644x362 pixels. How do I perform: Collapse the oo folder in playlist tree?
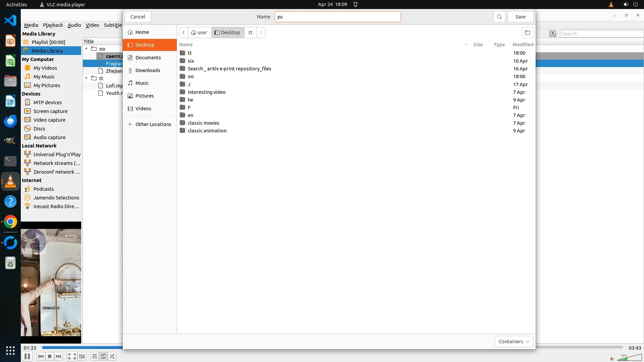pos(86,49)
